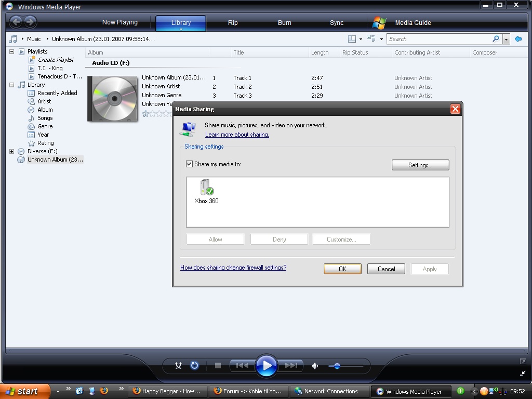532x399 pixels.
Task: Expand the Diverse (E:) node
Action: coord(11,151)
